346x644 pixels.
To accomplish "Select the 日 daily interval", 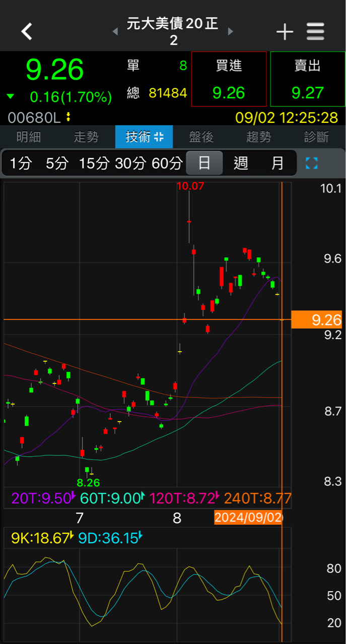I will pos(204,163).
